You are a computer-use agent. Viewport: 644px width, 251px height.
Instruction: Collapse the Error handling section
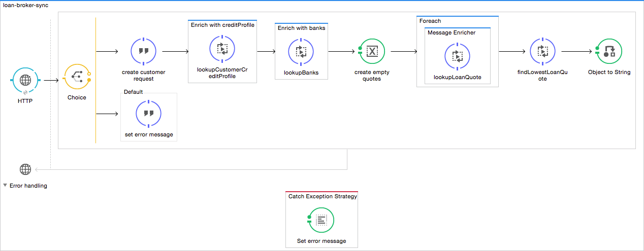tap(5, 186)
